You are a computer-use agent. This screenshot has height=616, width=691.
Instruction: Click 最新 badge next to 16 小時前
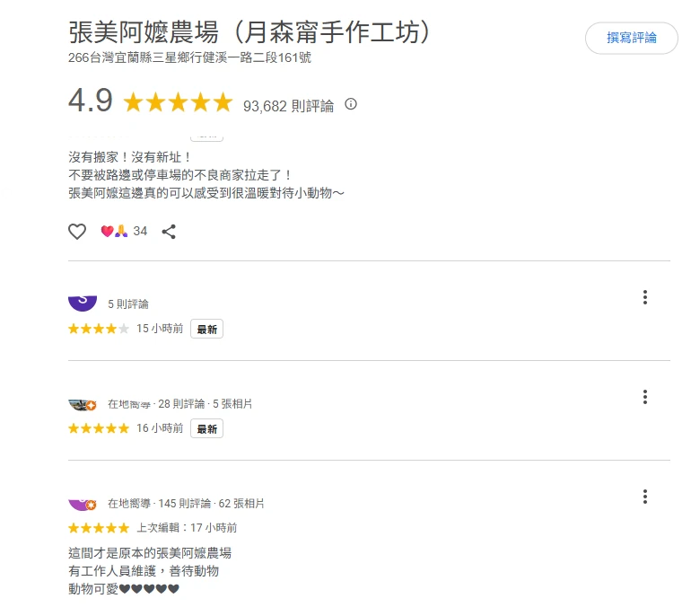tap(207, 429)
